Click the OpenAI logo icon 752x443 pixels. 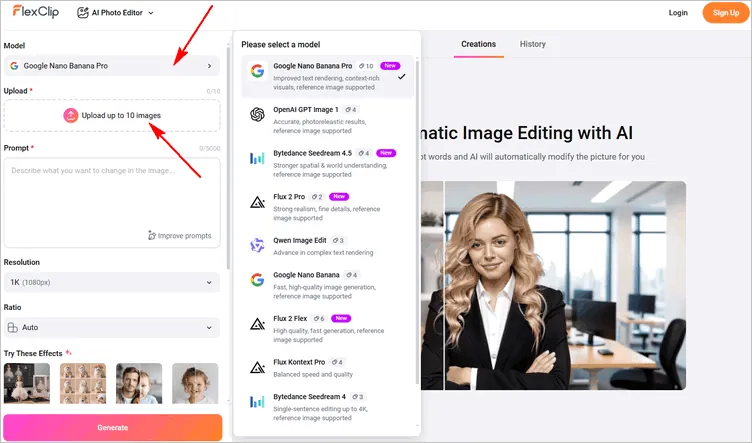[258, 114]
